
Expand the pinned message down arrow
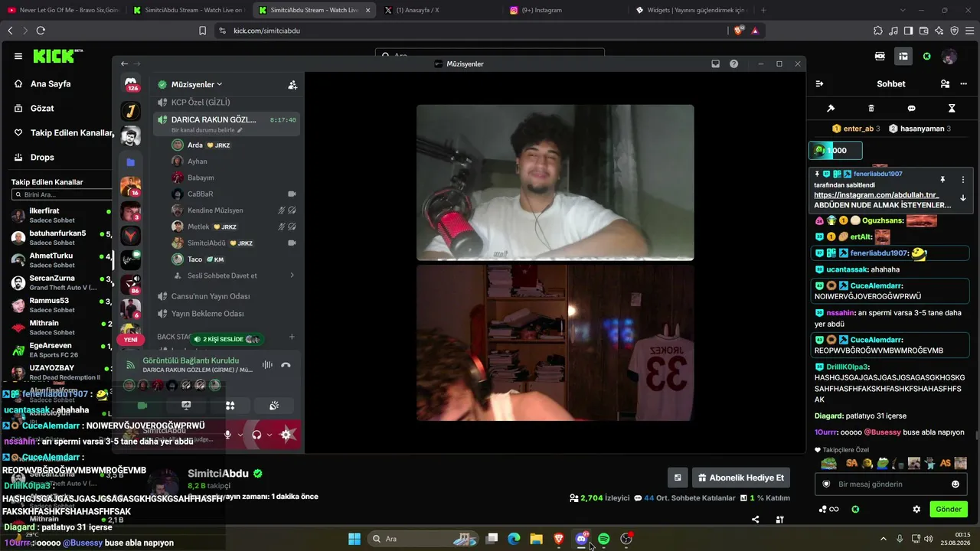click(963, 198)
